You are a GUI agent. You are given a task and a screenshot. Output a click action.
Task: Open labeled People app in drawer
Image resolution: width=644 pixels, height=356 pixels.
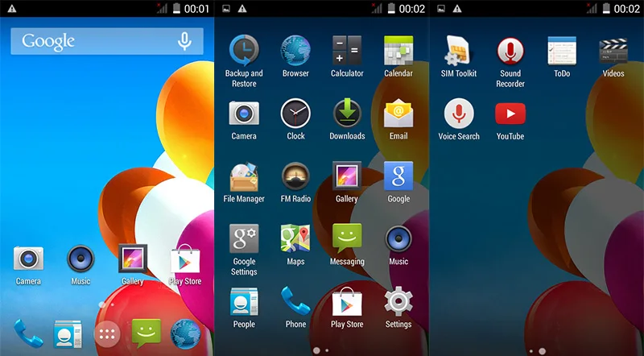click(244, 302)
